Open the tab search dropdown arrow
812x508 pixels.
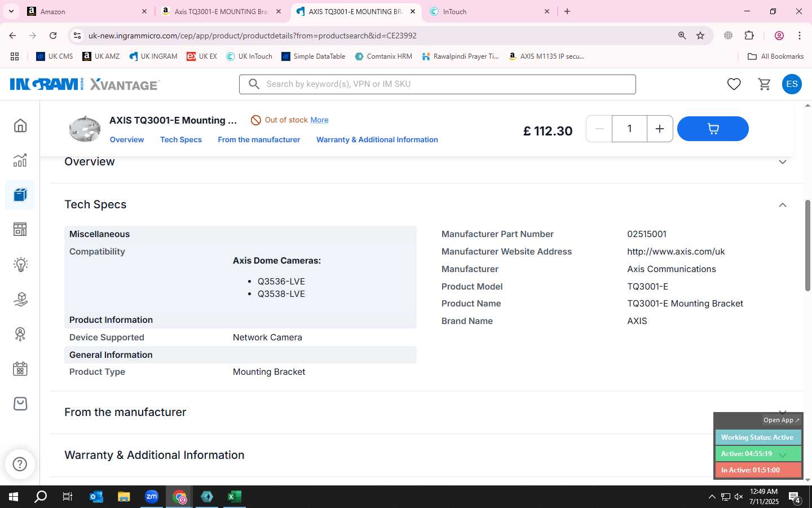point(11,11)
